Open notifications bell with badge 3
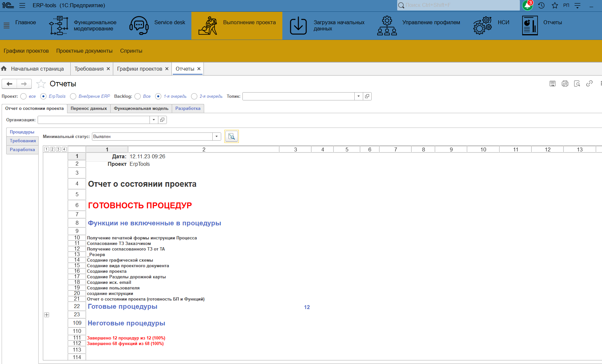Screen dimensions: 602x364 pyautogui.click(x=527, y=5)
